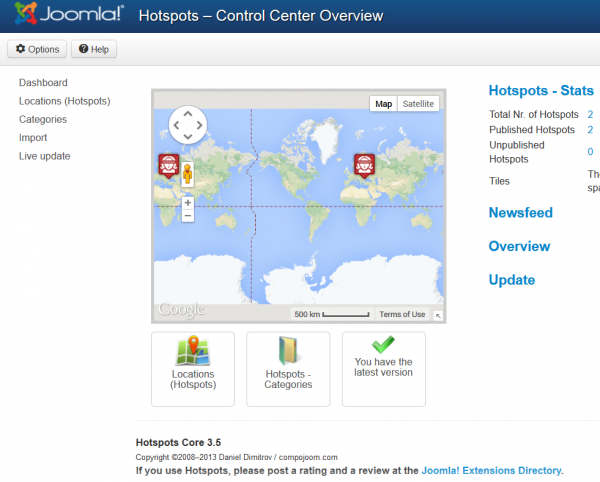The image size is (600, 482).
Task: Zoom out the map with the minus button
Action: pos(187,216)
